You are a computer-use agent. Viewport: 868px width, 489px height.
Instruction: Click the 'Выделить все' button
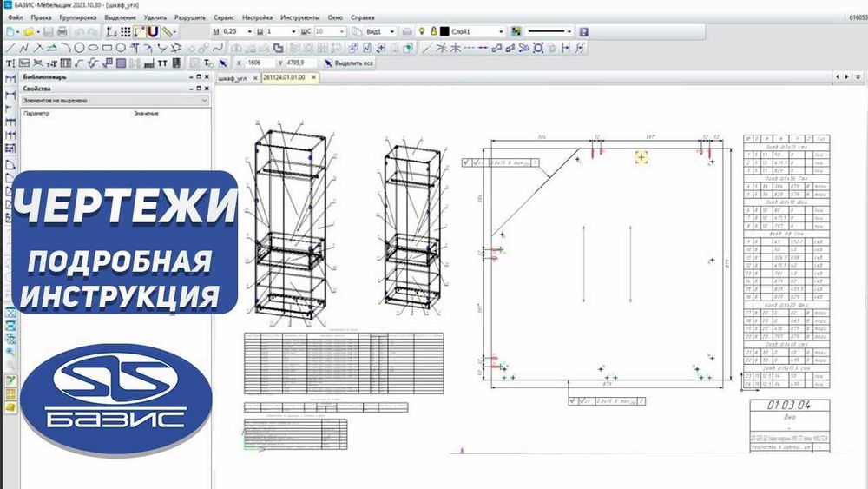click(349, 63)
